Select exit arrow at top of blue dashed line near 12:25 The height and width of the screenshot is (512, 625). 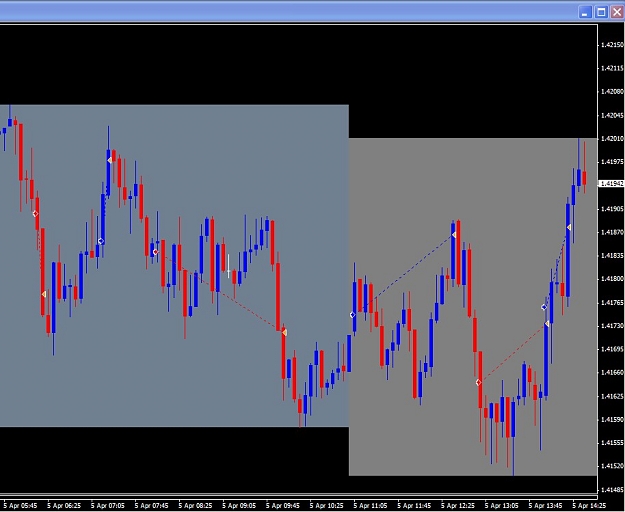(454, 235)
